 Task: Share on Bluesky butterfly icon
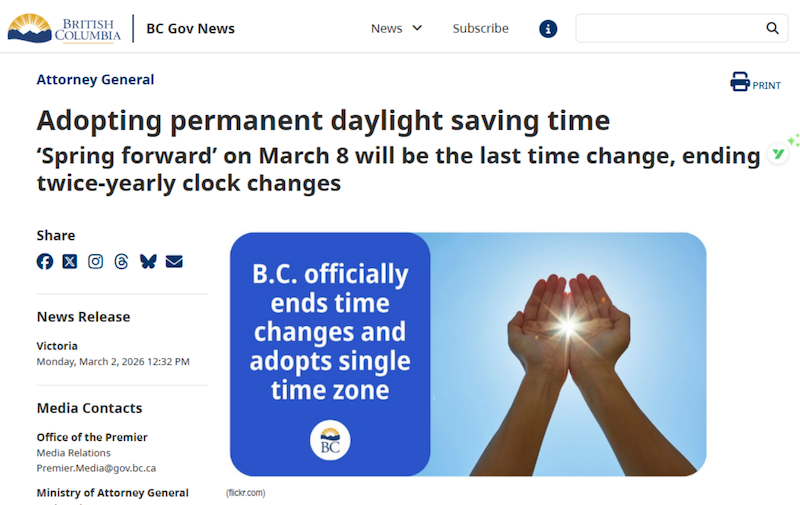tap(148, 261)
